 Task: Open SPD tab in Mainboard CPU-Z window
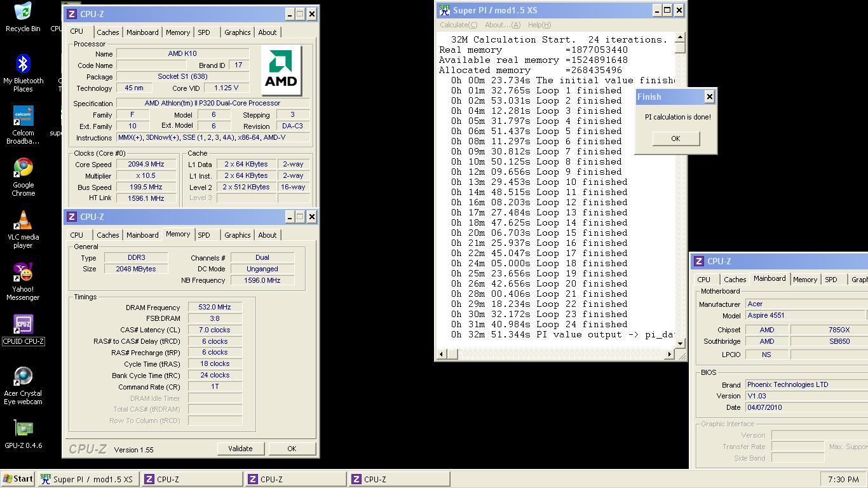831,280
